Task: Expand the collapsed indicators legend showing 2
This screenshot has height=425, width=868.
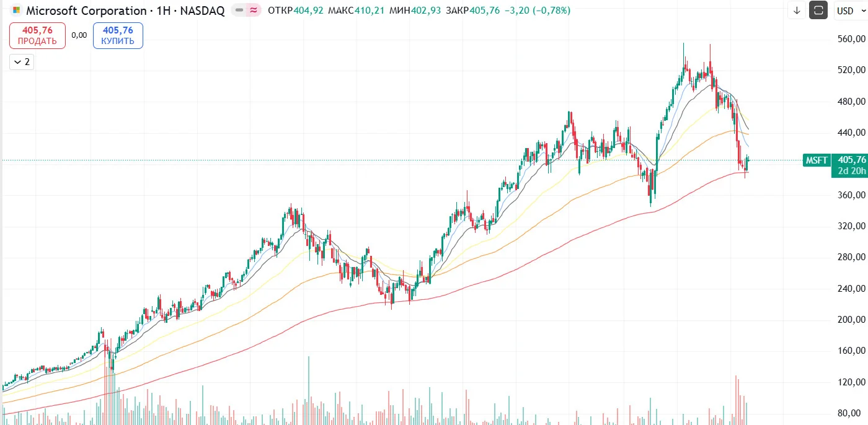Action: point(21,62)
